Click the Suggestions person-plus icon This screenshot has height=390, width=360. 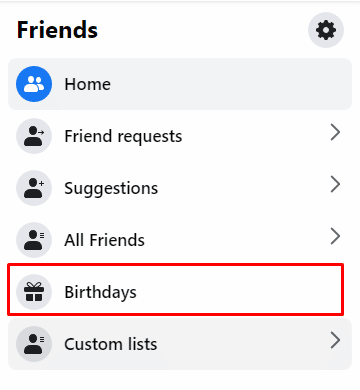34,188
